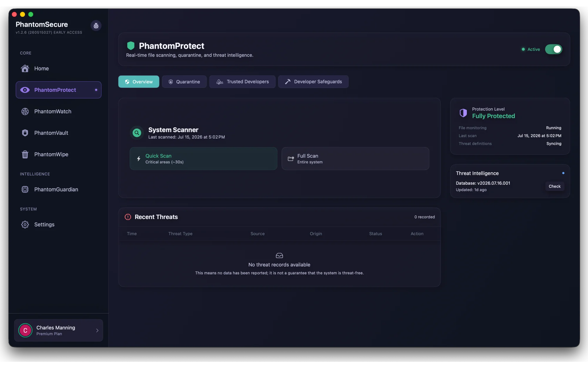The width and height of the screenshot is (588, 368).
Task: Click the Developer Safeguards hammer icon
Action: pos(288,82)
